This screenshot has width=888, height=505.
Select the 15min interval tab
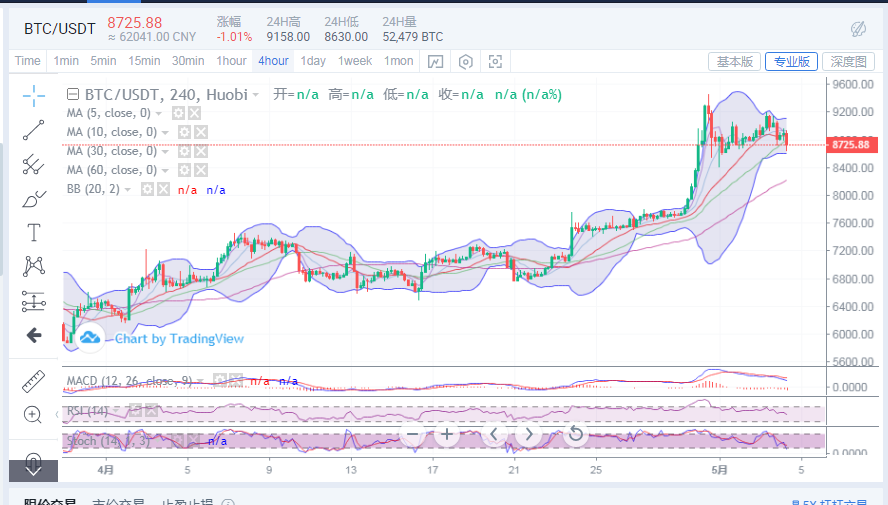(144, 61)
